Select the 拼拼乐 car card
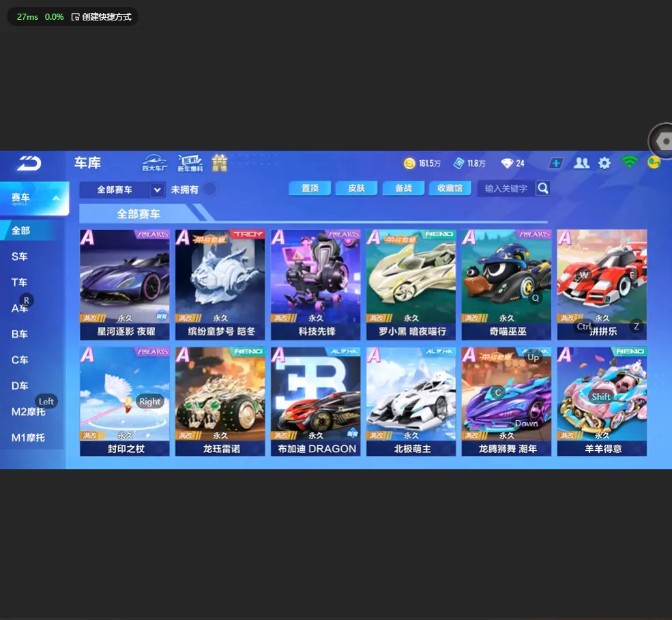This screenshot has height=620, width=672. click(x=602, y=285)
